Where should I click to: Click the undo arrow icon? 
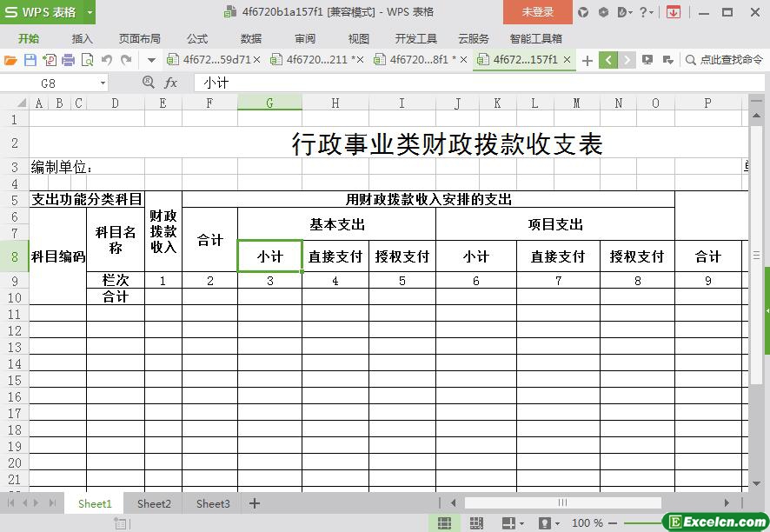tap(106, 60)
